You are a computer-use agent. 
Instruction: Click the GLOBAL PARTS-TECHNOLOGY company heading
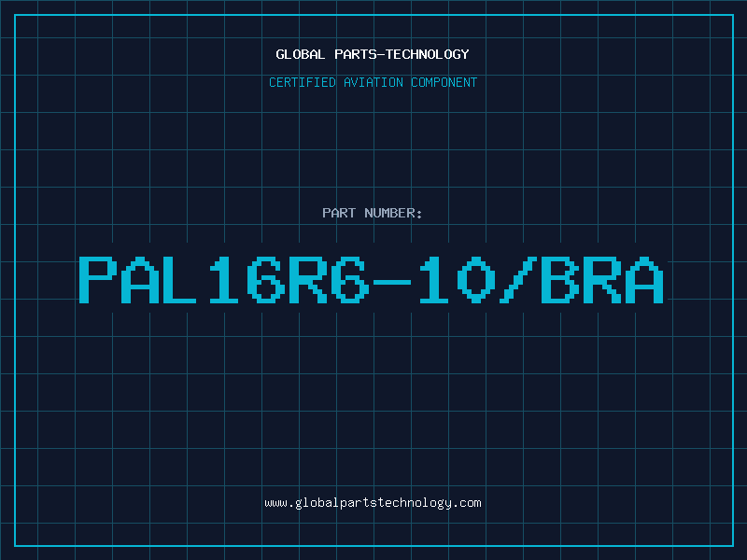(373, 54)
